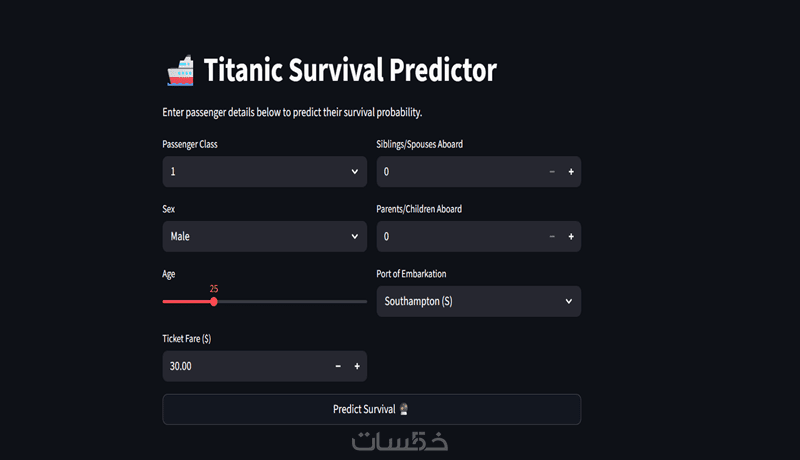Decrease Parents/Children Aboard with minus icon
Viewport: 800px width, 460px height.
(x=552, y=237)
